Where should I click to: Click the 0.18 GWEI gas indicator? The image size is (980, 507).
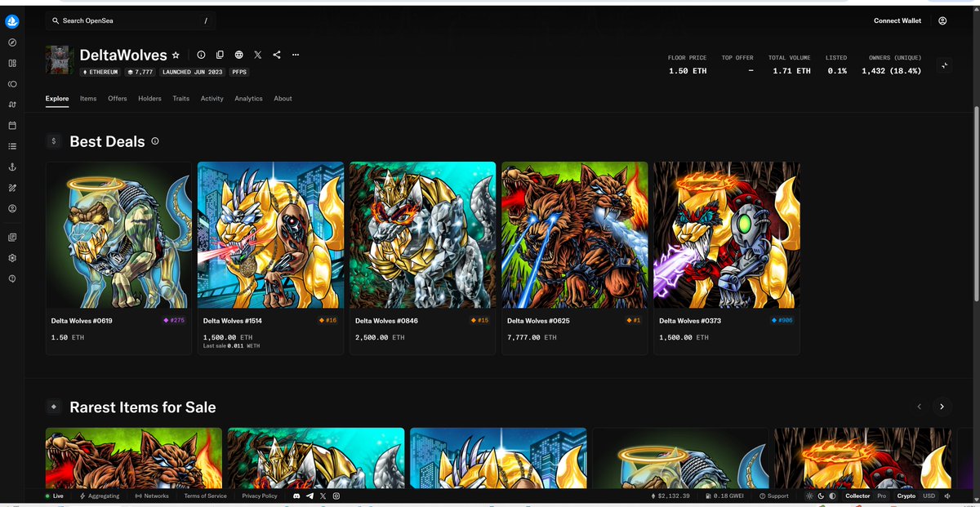[x=725, y=496]
